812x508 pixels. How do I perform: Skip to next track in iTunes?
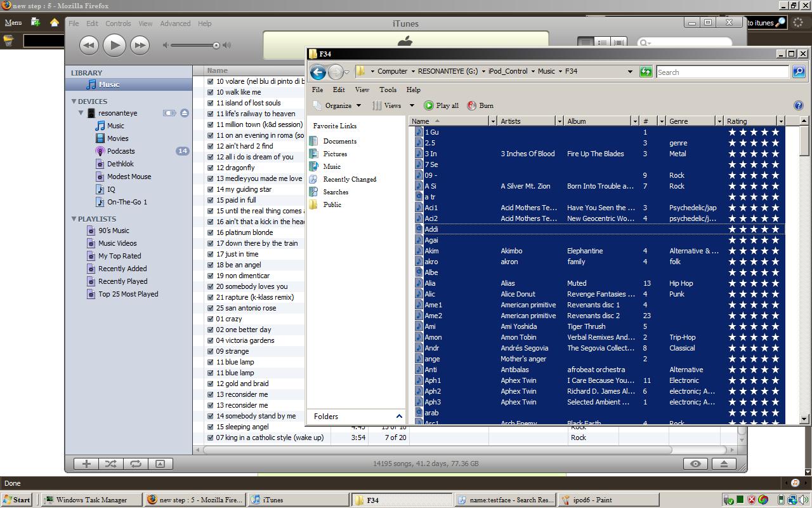pyautogui.click(x=140, y=45)
